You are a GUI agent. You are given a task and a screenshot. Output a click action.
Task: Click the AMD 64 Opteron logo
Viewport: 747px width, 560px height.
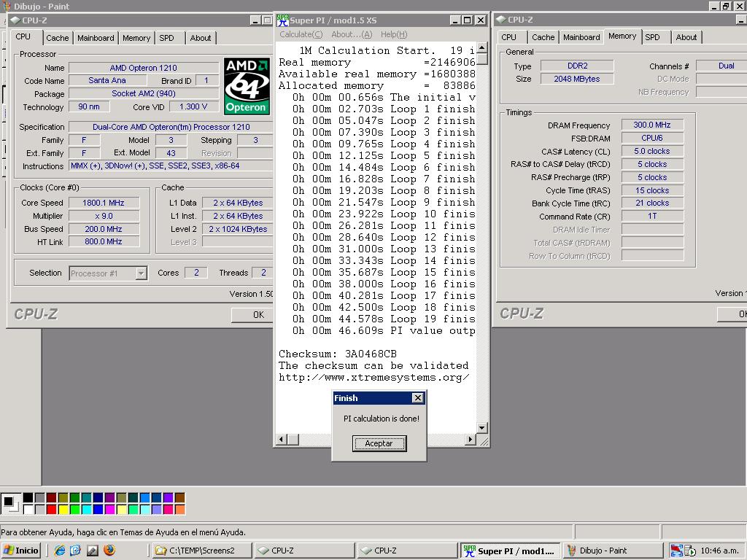click(247, 86)
